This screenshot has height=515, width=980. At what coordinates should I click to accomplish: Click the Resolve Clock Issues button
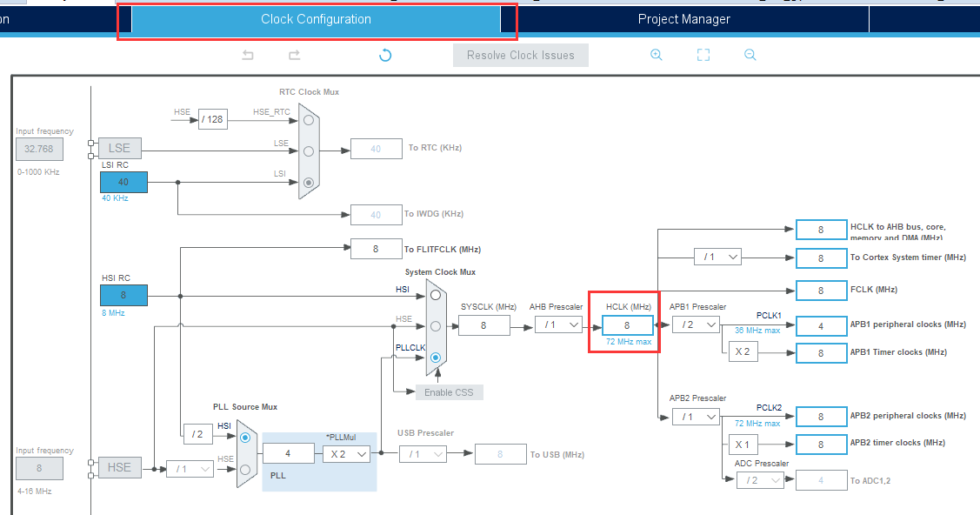[x=521, y=55]
